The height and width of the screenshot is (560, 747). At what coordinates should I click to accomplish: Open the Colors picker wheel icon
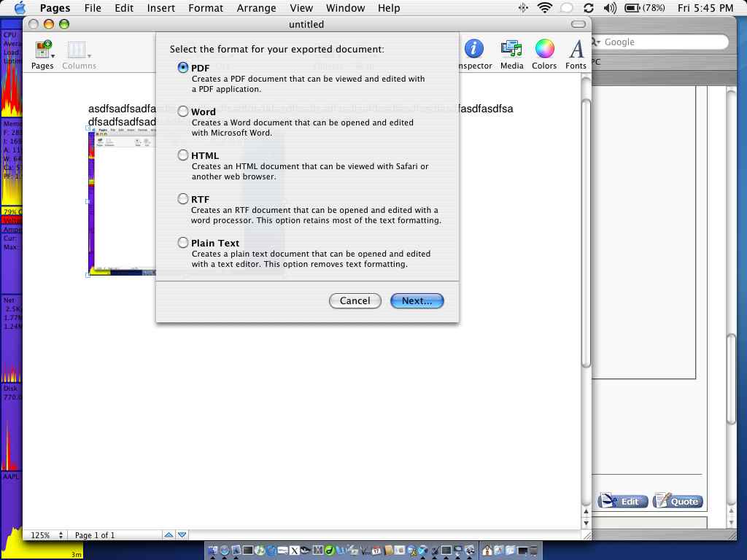point(544,49)
